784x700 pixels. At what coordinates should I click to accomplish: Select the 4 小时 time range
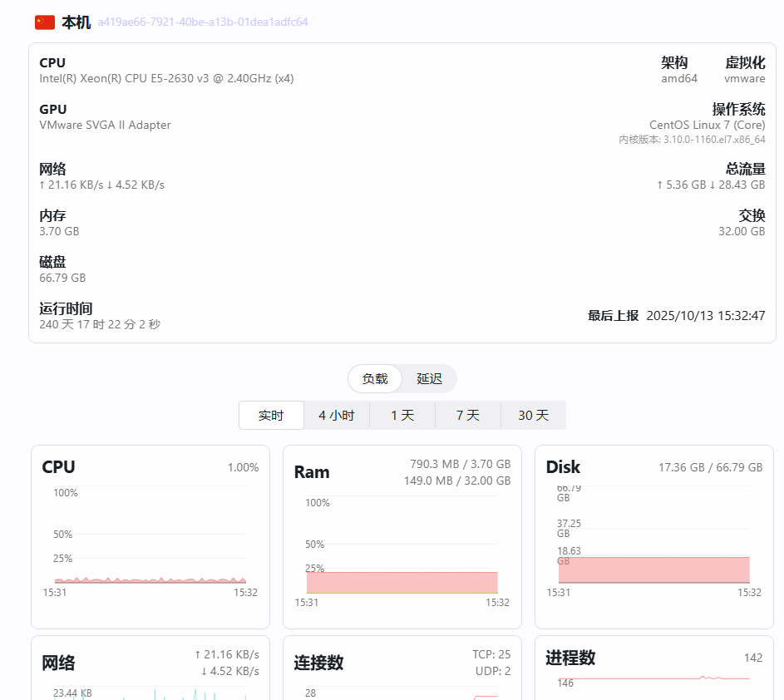point(337,416)
